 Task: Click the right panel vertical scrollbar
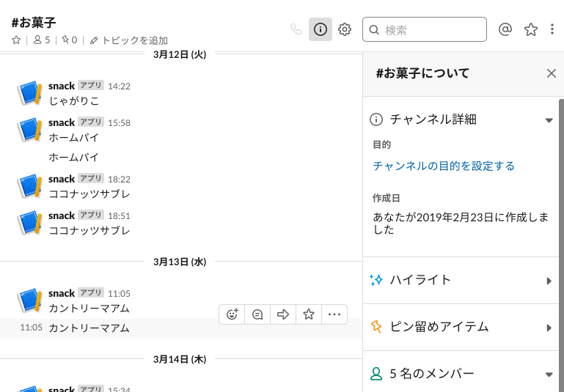(561, 245)
